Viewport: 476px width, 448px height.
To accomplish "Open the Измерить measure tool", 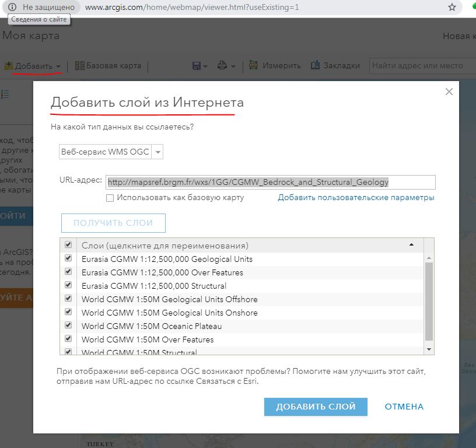I will 275,65.
